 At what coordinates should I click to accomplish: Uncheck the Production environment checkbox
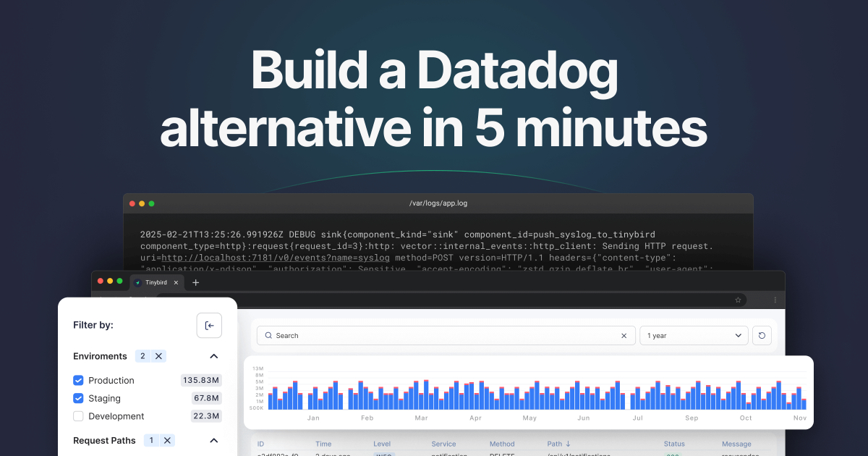(x=78, y=381)
